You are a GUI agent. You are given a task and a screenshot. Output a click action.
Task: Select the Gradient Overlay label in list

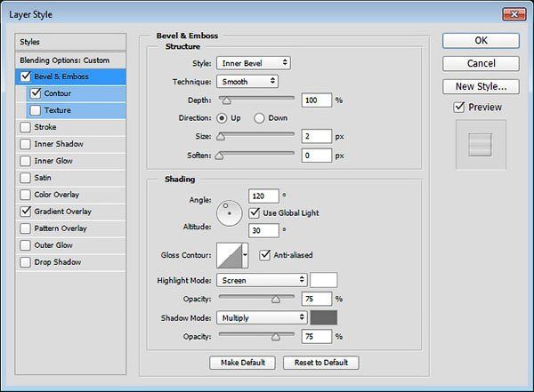tap(62, 212)
